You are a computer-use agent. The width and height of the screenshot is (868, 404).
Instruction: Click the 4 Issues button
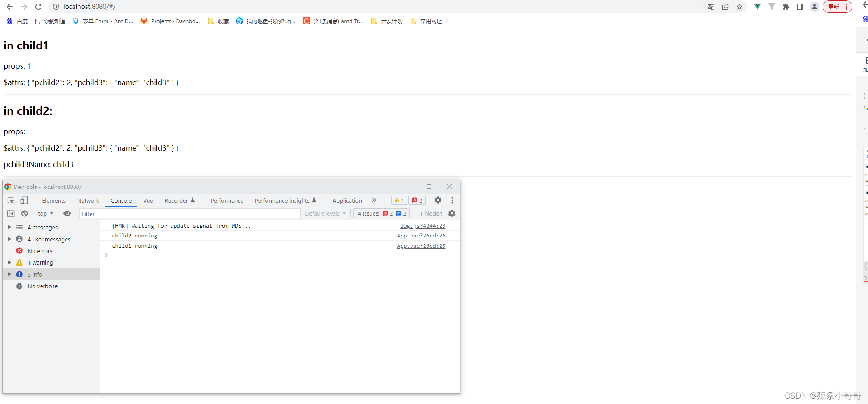tap(382, 214)
